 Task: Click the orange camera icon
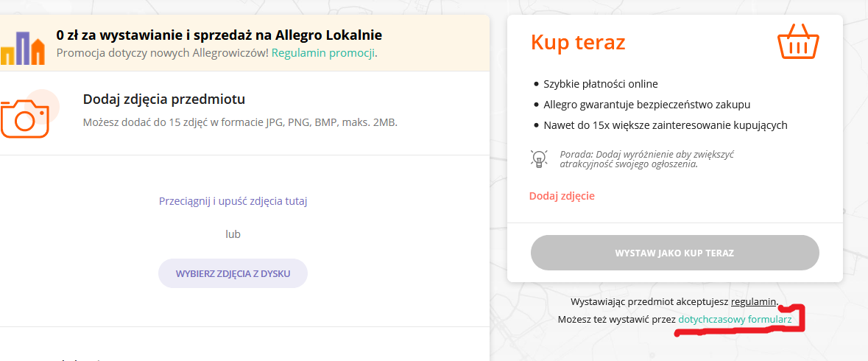pos(24,116)
